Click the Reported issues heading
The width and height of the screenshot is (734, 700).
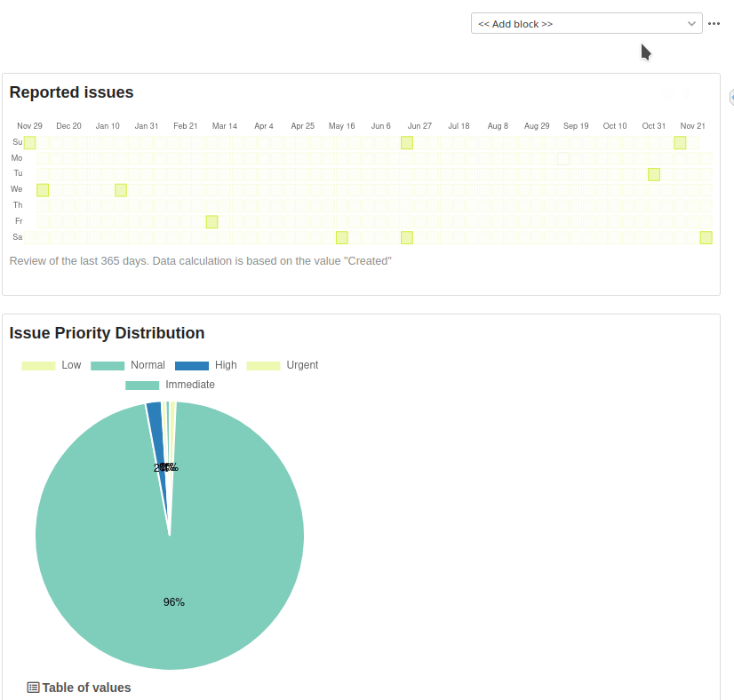click(71, 92)
